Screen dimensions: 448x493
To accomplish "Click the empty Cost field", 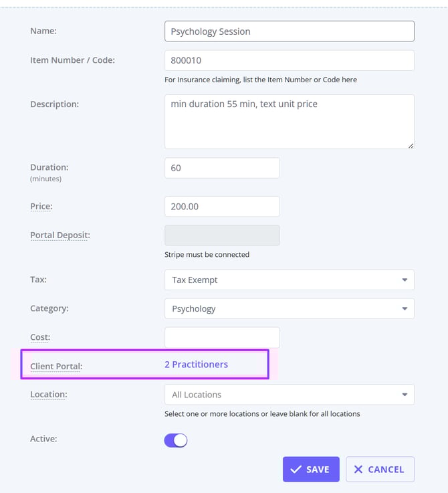I will 222,338.
